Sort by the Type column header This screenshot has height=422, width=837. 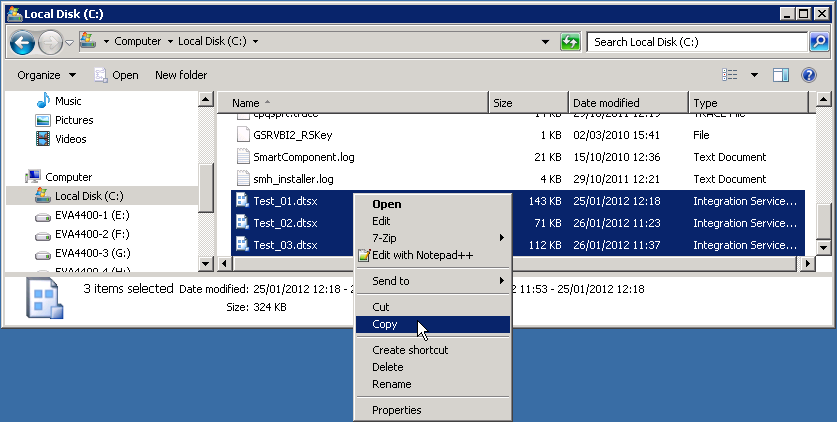[x=749, y=103]
